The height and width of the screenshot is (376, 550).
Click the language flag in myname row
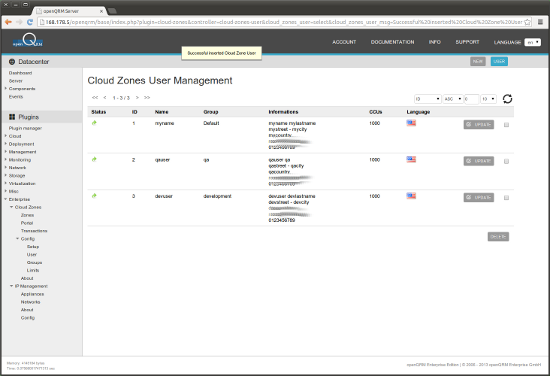pyautogui.click(x=411, y=123)
